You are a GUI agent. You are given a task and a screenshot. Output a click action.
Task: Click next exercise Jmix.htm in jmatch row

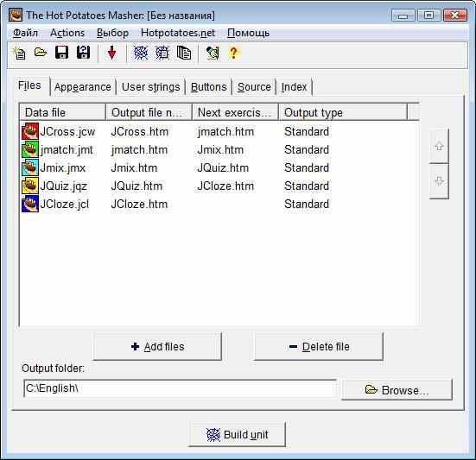click(x=220, y=149)
